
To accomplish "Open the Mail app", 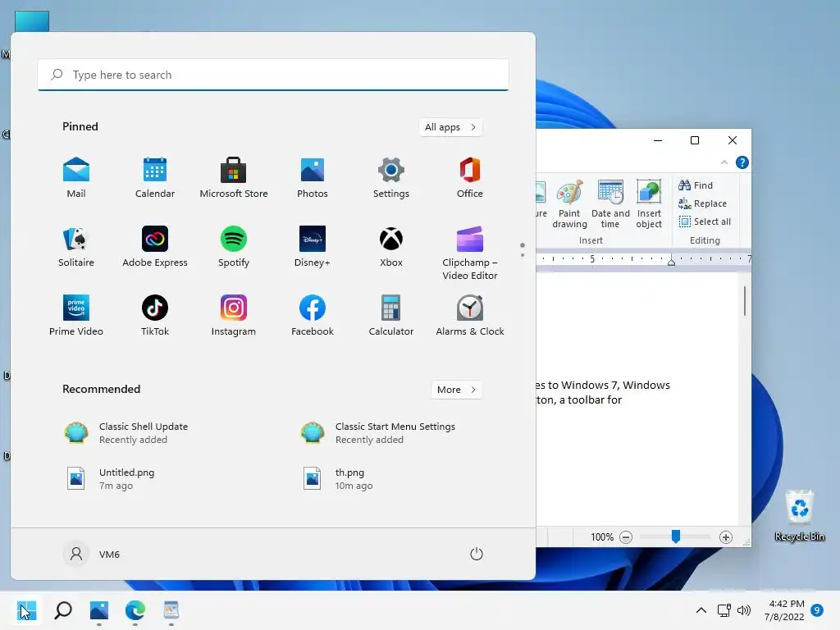I will coord(76,177).
